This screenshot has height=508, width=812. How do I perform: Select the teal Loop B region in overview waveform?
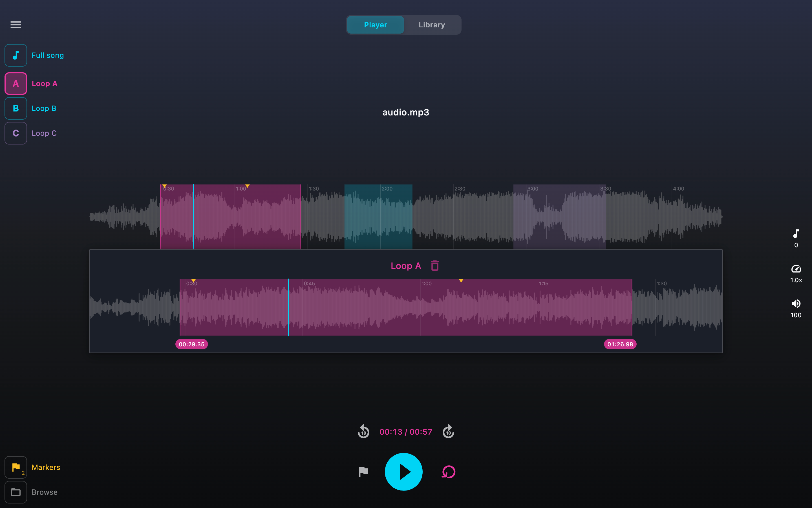pyautogui.click(x=378, y=217)
